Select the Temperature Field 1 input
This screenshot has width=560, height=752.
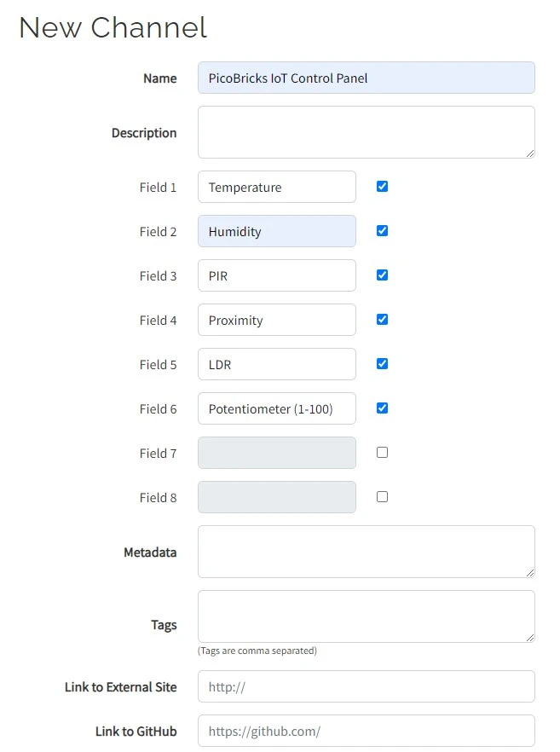pyautogui.click(x=277, y=187)
